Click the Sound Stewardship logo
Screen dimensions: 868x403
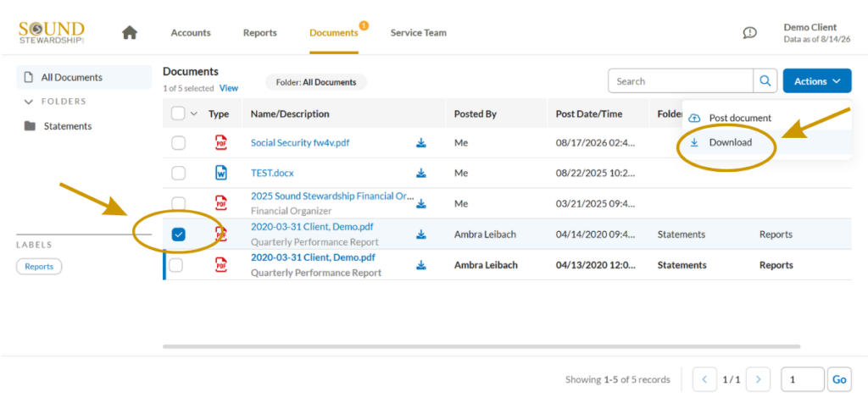(51, 33)
